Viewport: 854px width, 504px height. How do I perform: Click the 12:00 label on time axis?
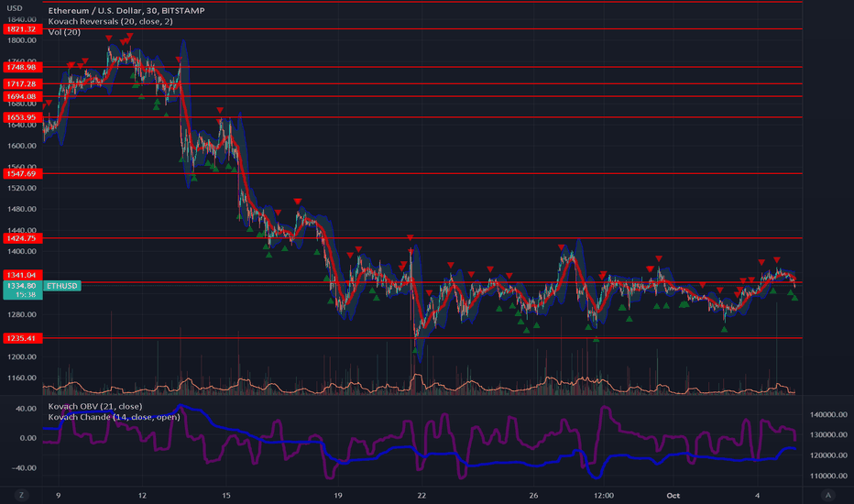pos(604,495)
